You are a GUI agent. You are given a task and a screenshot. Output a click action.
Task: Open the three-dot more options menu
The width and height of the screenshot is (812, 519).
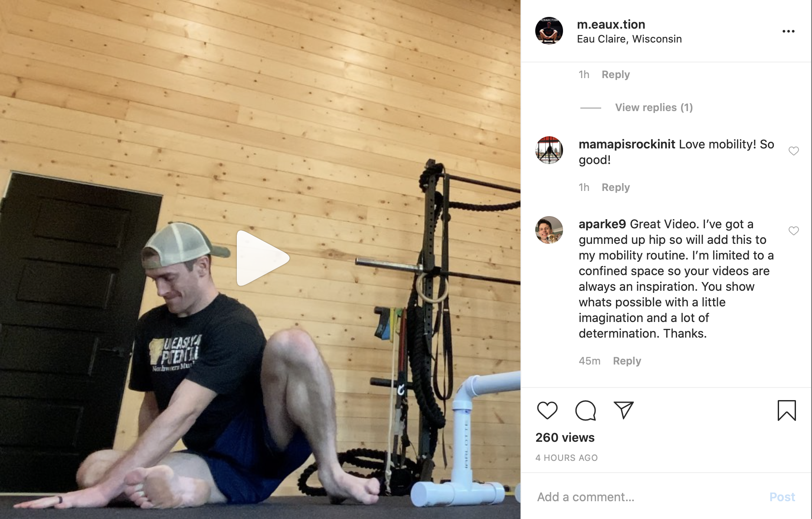(x=788, y=31)
